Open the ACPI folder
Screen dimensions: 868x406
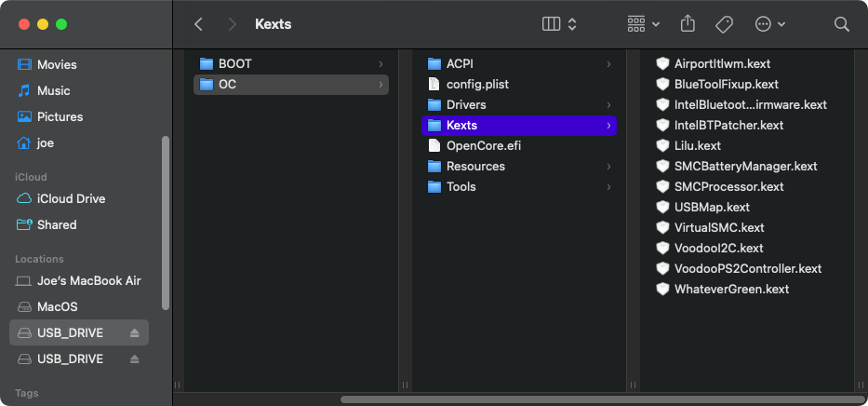[519, 63]
